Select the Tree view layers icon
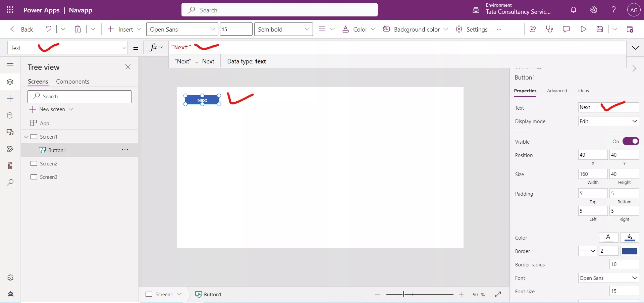This screenshot has height=303, width=644. point(10,82)
